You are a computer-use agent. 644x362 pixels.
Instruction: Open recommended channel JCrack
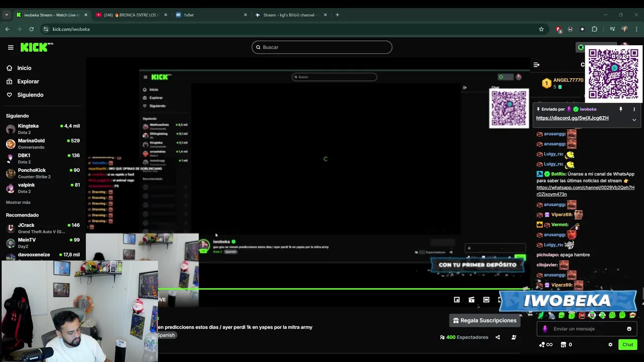click(43, 228)
